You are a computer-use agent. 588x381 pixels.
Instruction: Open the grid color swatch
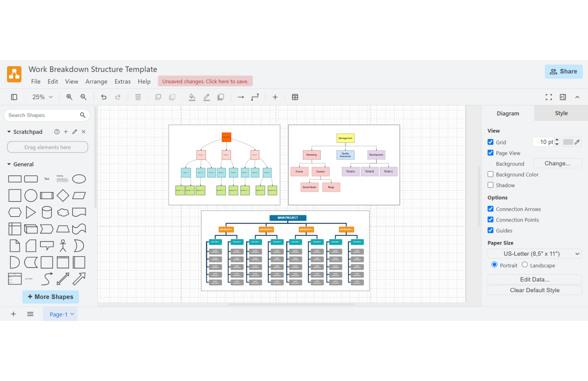pos(572,142)
